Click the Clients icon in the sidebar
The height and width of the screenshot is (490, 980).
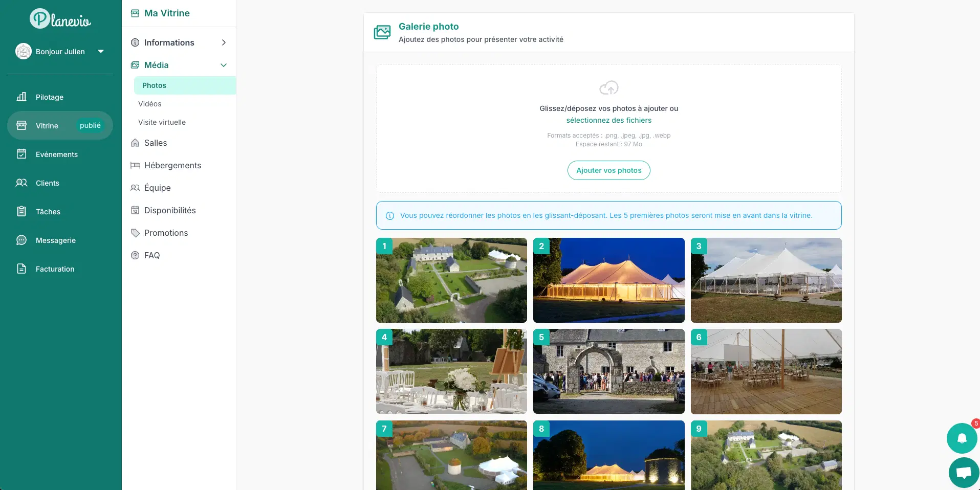click(21, 183)
